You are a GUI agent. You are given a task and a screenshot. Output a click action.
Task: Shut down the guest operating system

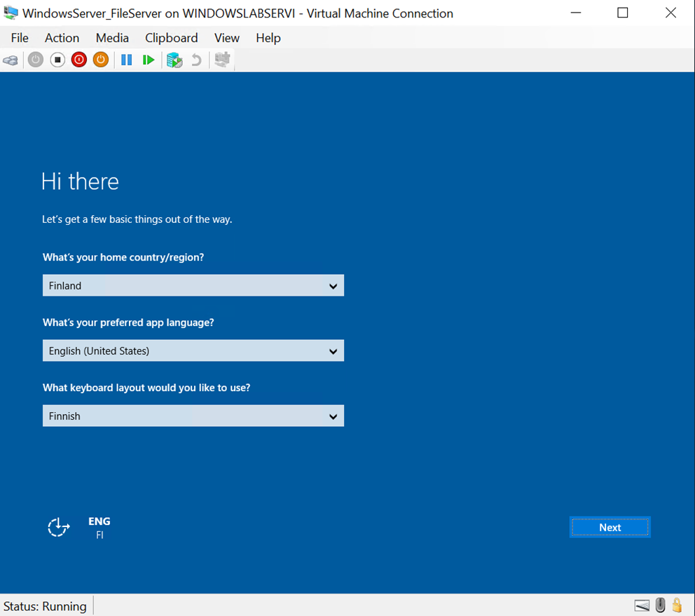(78, 60)
